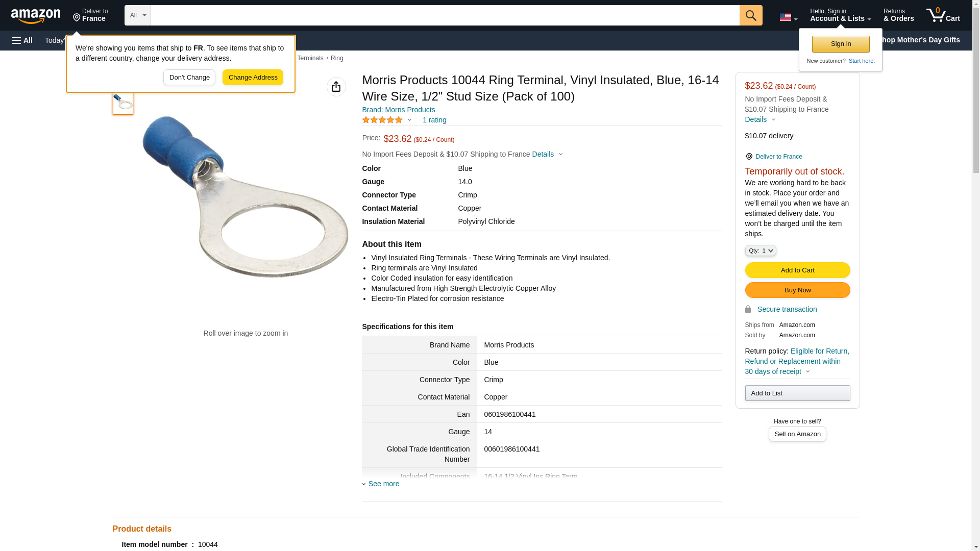The width and height of the screenshot is (980, 551).
Task: Open the Brand: Morris Products link
Action: pyautogui.click(x=398, y=110)
